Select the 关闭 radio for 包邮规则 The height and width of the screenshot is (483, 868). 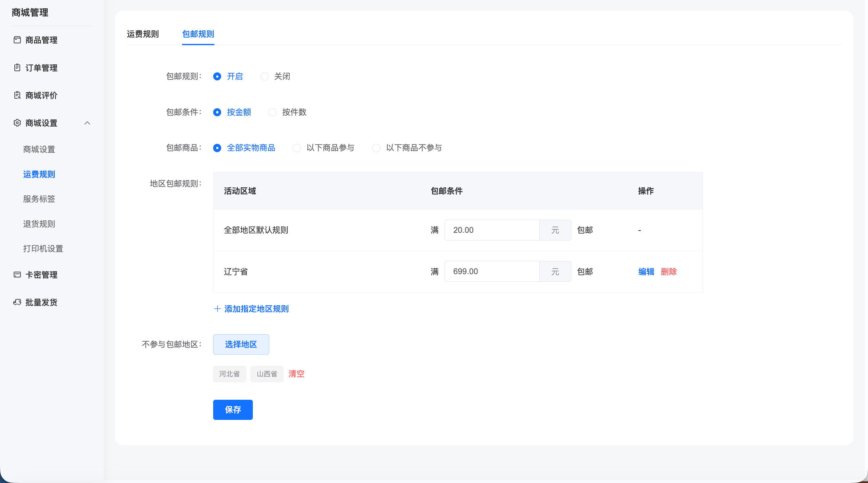(264, 77)
